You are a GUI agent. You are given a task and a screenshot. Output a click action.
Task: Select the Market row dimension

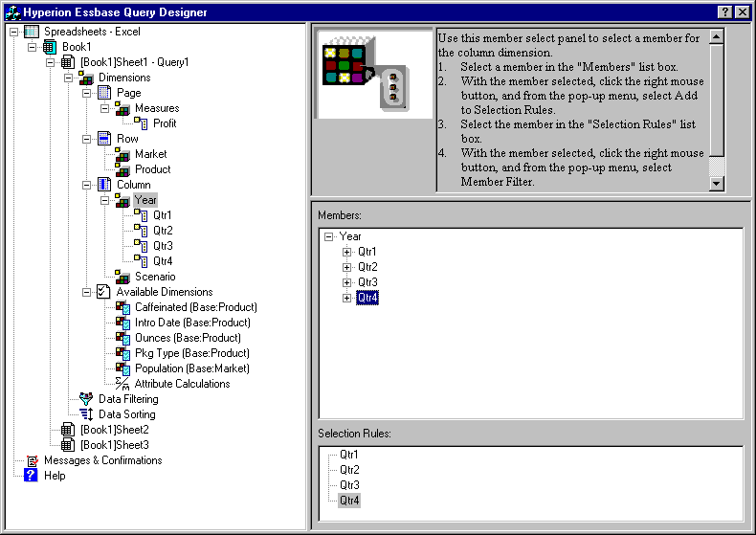tap(150, 154)
